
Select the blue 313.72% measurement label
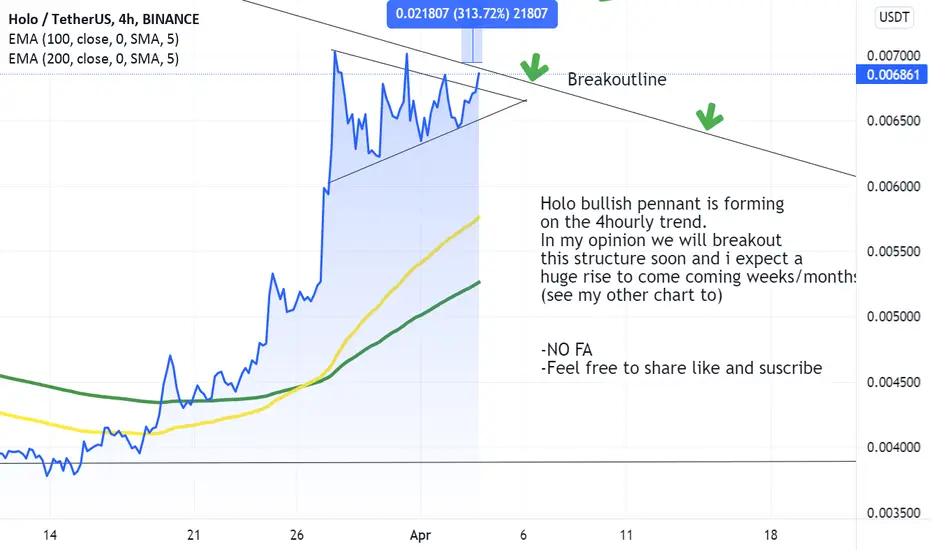(x=472, y=14)
